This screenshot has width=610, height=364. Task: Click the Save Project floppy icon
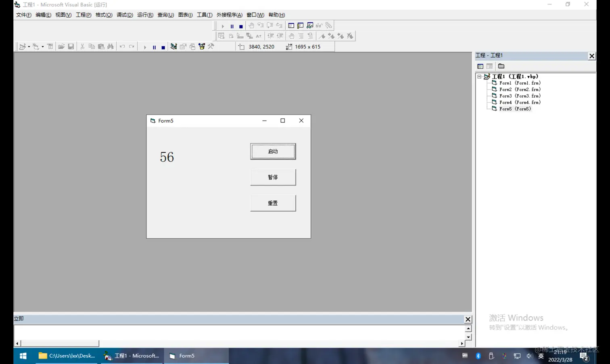tap(71, 47)
